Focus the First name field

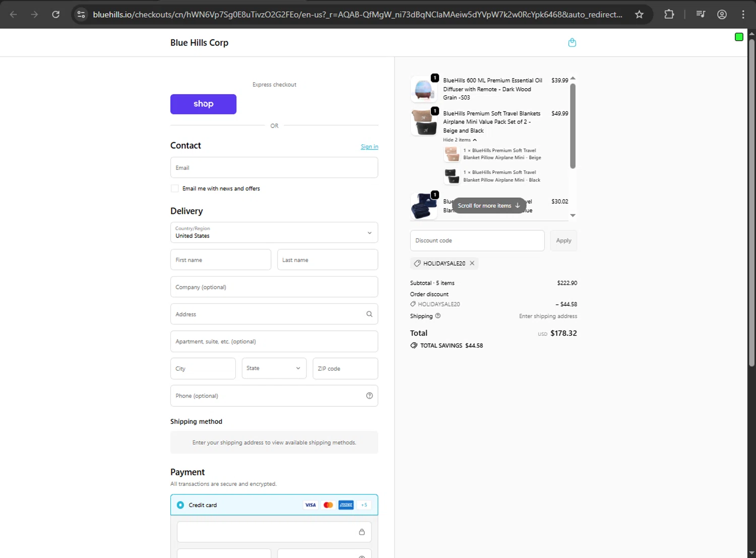point(221,260)
